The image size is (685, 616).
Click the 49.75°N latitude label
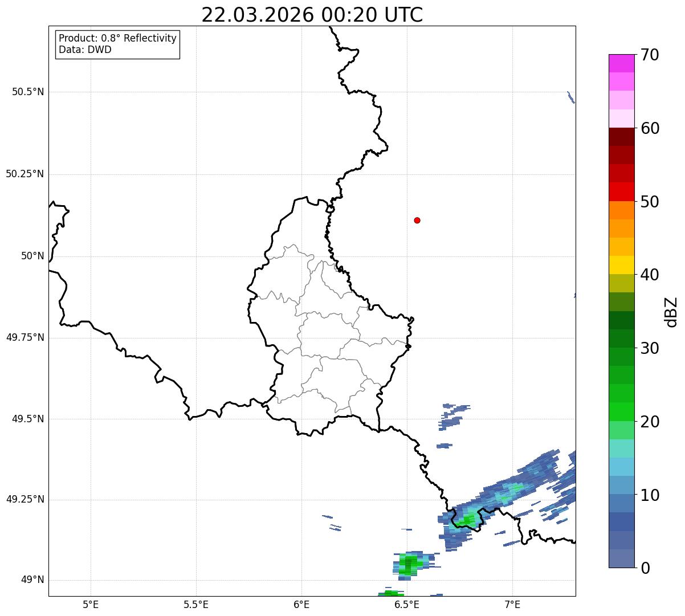click(25, 337)
